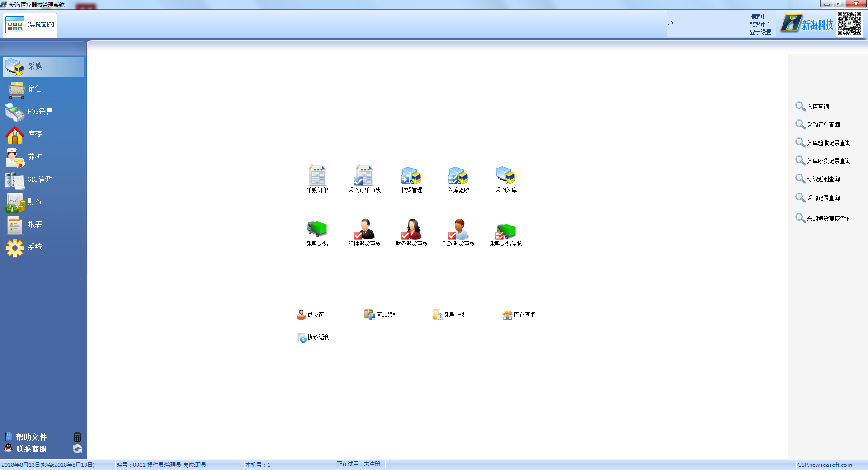
Task: Click 操作员:管理员 status entry
Action: click(x=164, y=465)
